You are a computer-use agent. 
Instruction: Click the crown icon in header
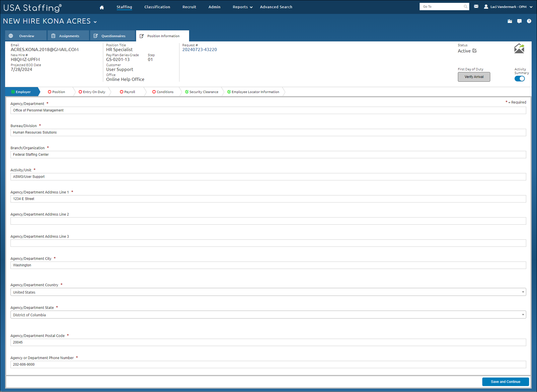tap(510, 21)
